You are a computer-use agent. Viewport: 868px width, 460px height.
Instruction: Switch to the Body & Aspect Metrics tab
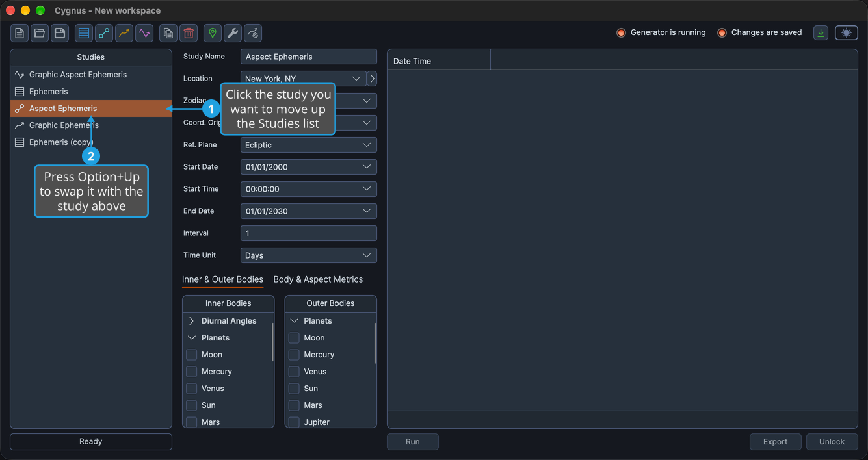click(318, 279)
